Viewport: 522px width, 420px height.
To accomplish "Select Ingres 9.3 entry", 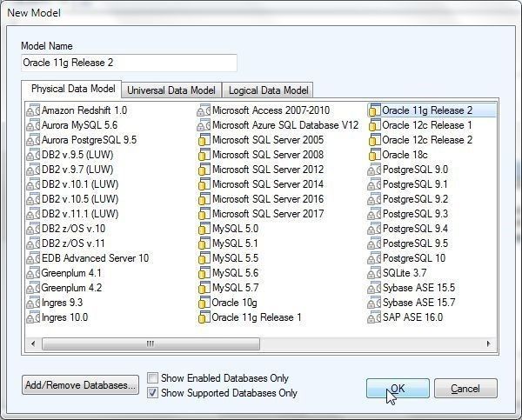I will [55, 303].
